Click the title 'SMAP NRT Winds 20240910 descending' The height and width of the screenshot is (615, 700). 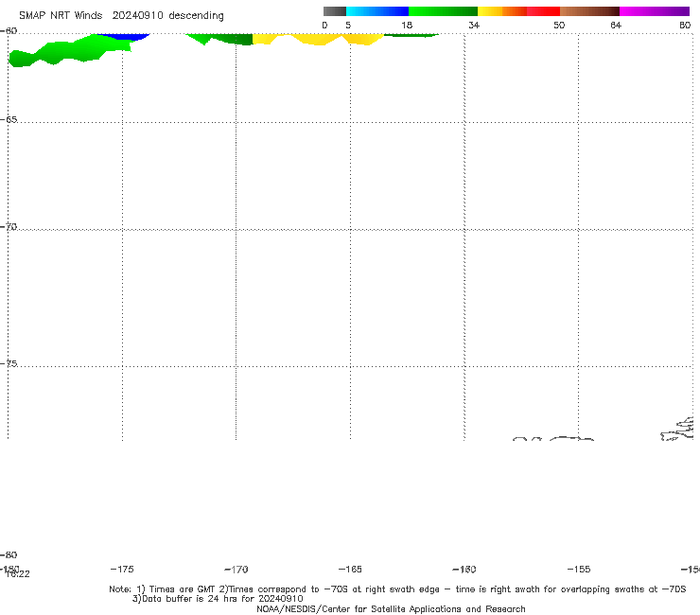(121, 16)
